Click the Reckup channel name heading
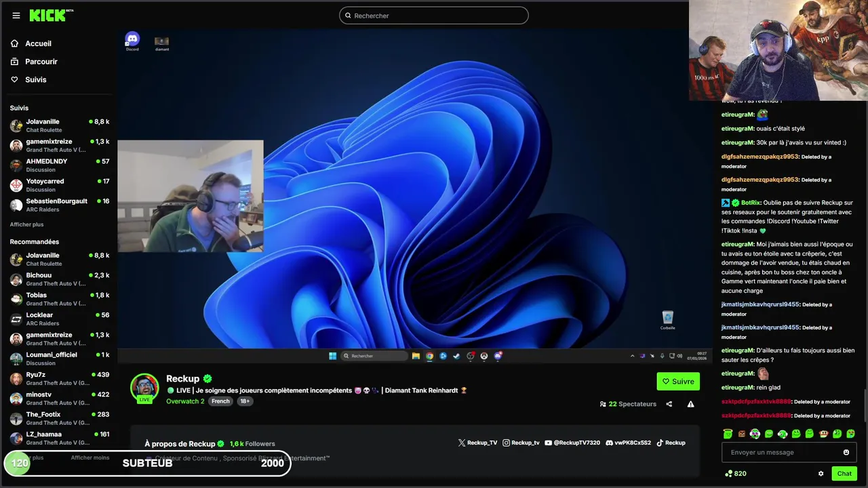The image size is (868, 488). coord(183,379)
